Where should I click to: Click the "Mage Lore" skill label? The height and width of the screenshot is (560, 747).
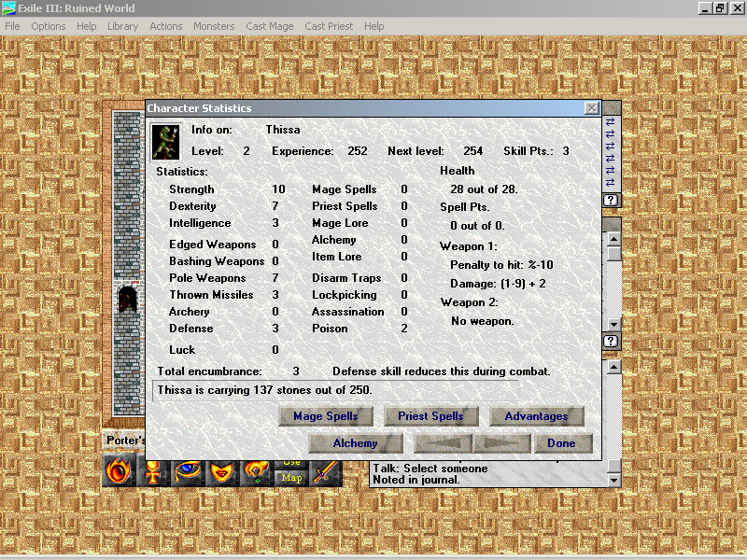[340, 223]
